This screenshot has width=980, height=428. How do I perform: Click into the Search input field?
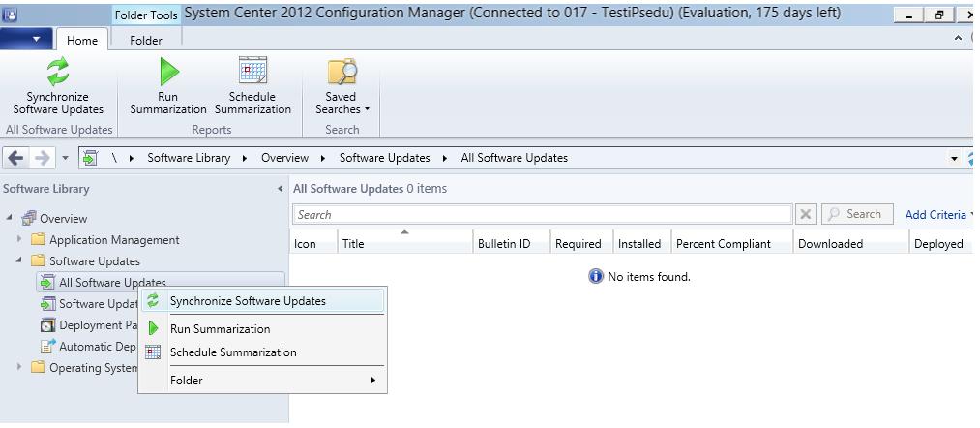click(543, 215)
